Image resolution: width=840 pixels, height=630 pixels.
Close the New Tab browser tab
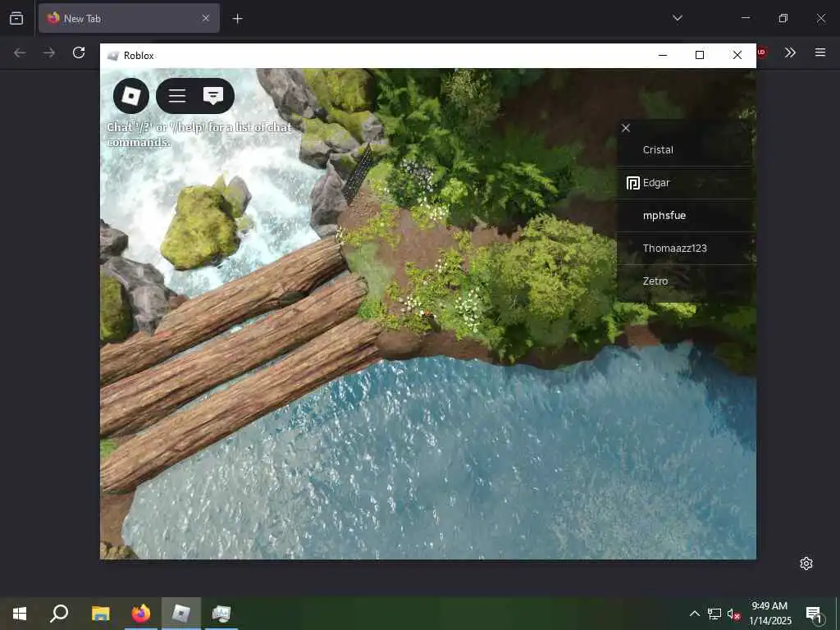click(x=206, y=18)
